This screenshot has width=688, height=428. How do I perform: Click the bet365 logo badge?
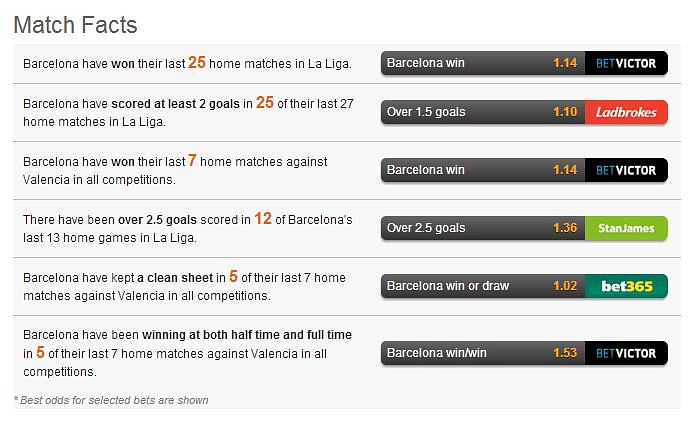click(x=626, y=286)
